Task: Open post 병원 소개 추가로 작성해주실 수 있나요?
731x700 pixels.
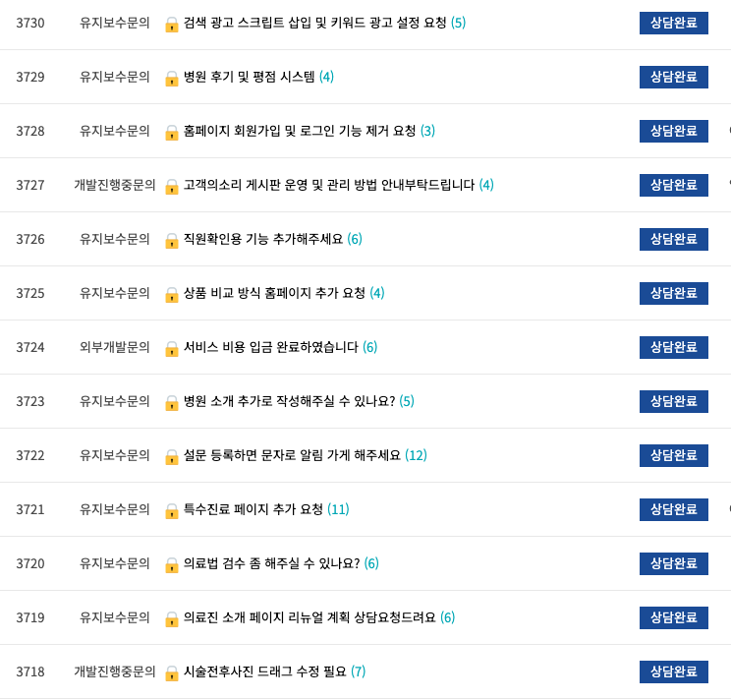Action: coord(289,401)
